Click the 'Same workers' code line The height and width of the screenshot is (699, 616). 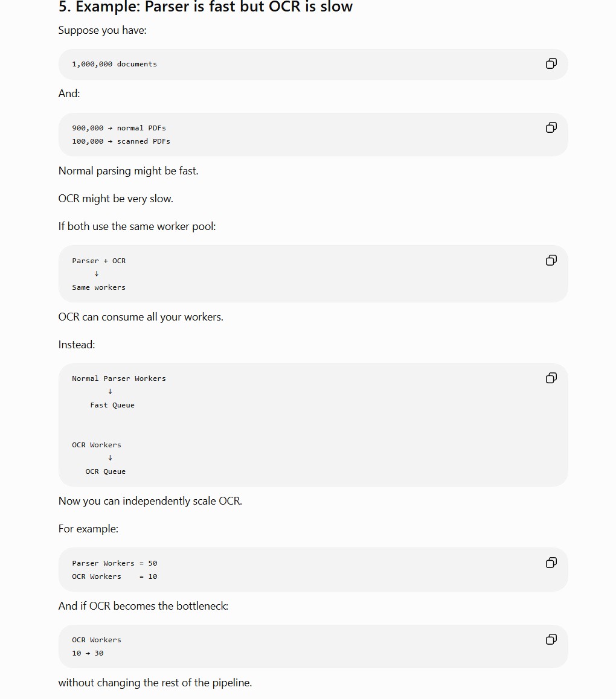coord(99,287)
